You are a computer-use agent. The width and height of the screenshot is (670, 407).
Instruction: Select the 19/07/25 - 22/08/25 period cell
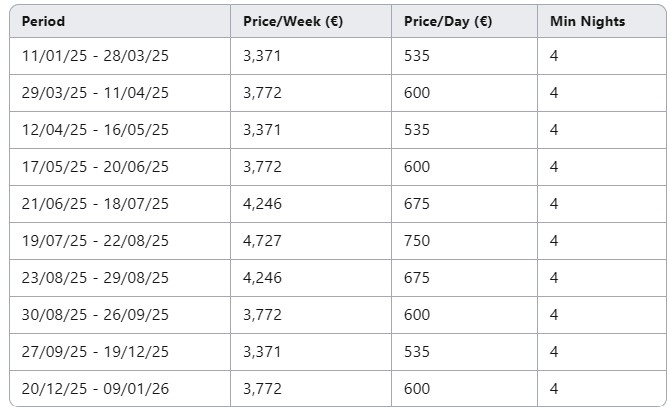click(120, 241)
